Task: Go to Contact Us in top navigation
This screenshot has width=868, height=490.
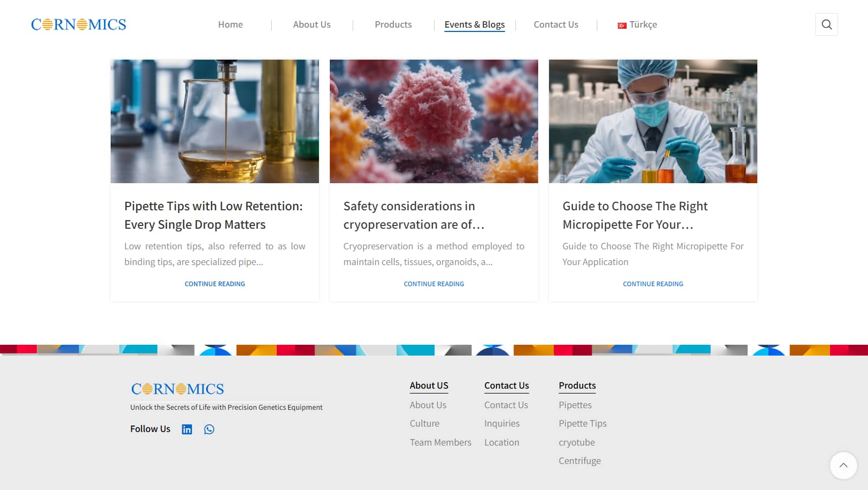Action: [556, 24]
